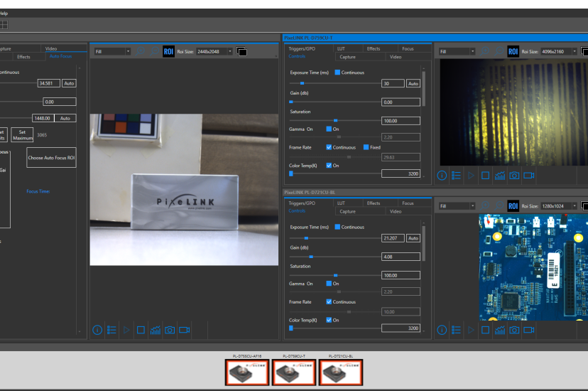
Task: Open histogram icon below the yellow striped preview
Action: coord(500,175)
